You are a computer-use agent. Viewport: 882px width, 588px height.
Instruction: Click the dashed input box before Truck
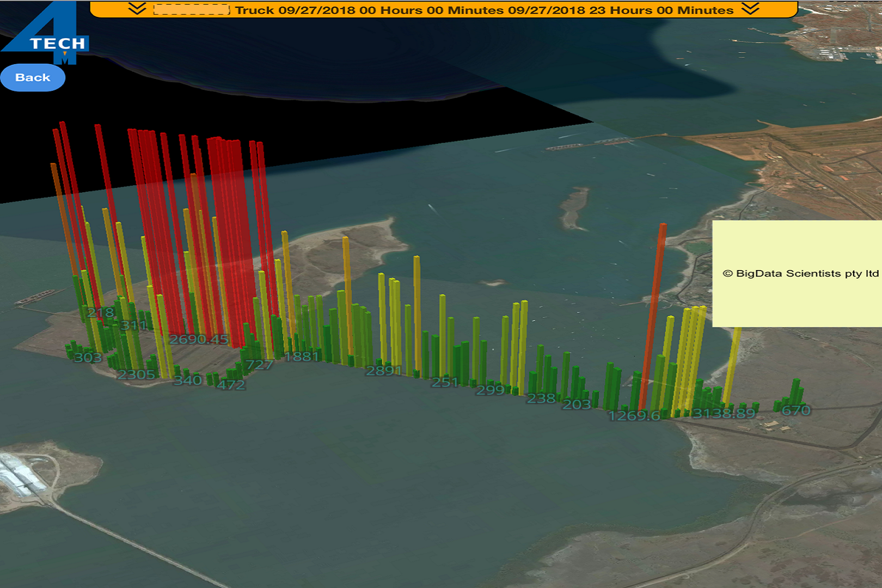(191, 9)
